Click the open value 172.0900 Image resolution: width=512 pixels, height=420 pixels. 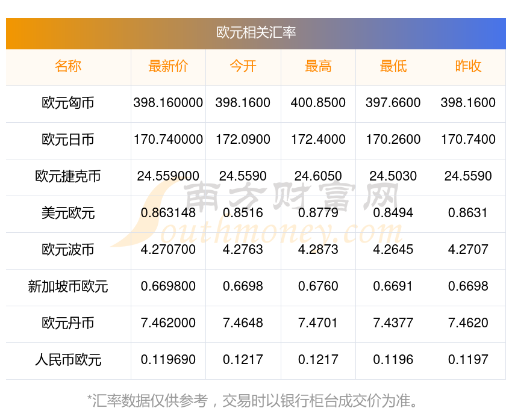(x=243, y=140)
